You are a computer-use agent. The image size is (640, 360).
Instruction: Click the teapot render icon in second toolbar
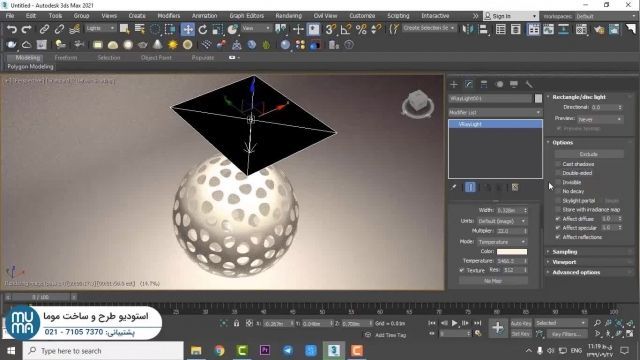tap(11, 45)
